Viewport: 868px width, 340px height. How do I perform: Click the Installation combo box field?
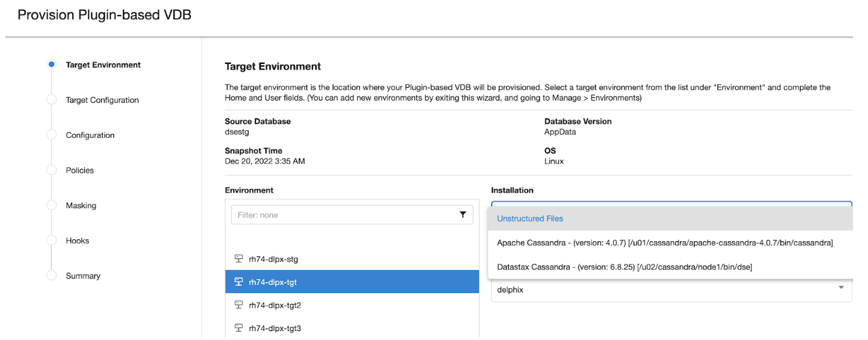point(671,203)
